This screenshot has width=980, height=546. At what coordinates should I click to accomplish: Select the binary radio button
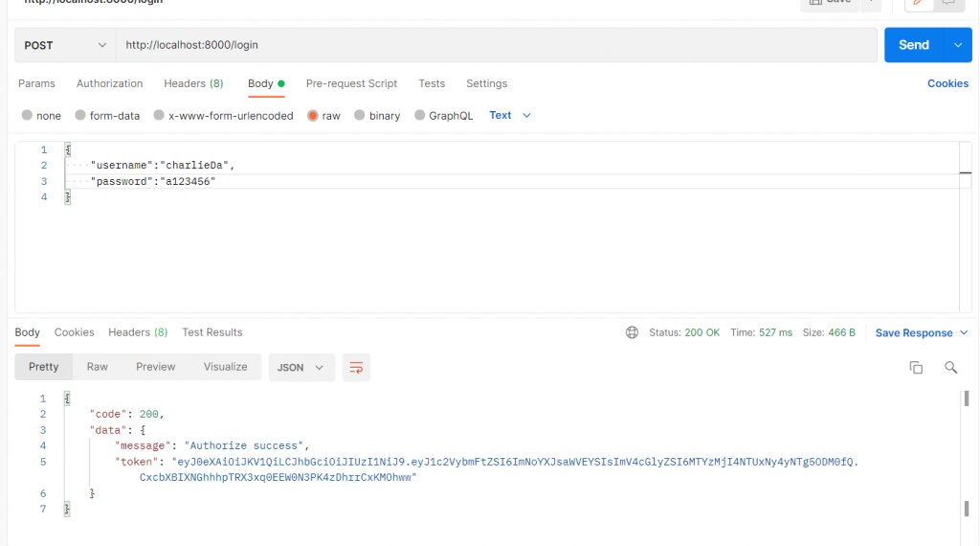(360, 115)
